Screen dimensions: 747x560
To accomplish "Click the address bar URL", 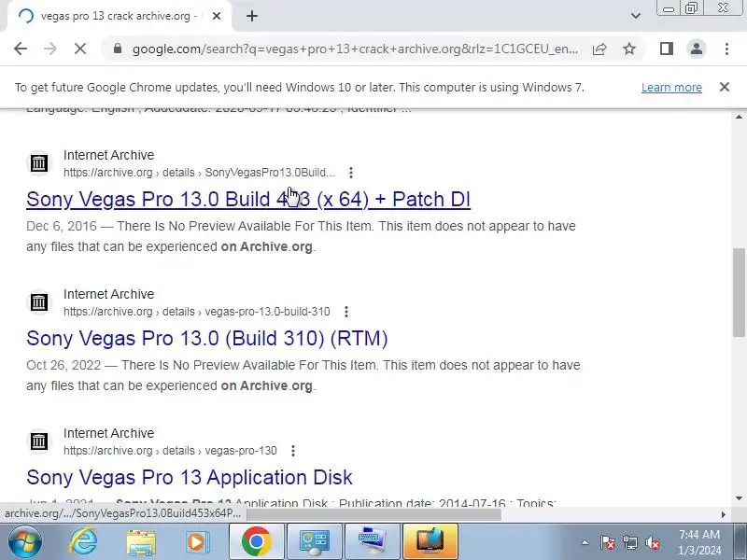I will click(x=356, y=49).
